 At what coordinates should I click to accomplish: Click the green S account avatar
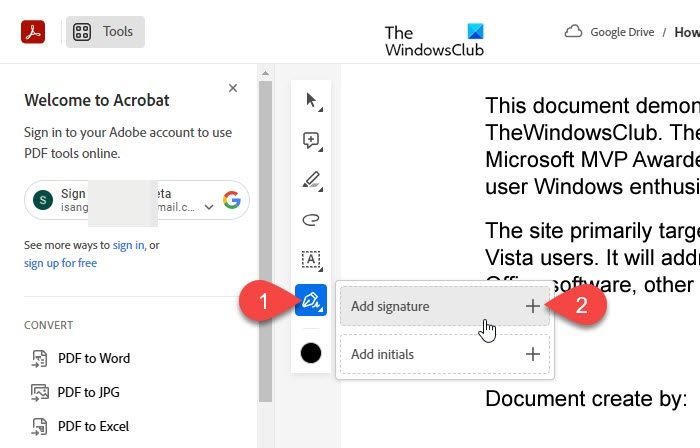43,200
